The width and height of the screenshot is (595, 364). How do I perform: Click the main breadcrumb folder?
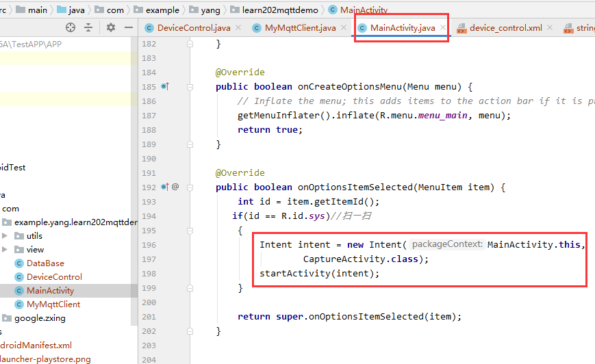pos(32,10)
